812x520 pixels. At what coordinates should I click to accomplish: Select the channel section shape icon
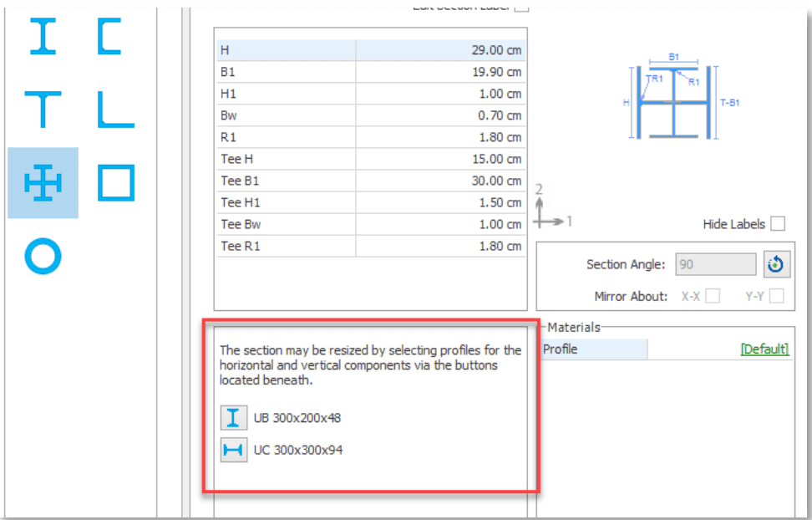pyautogui.click(x=109, y=36)
